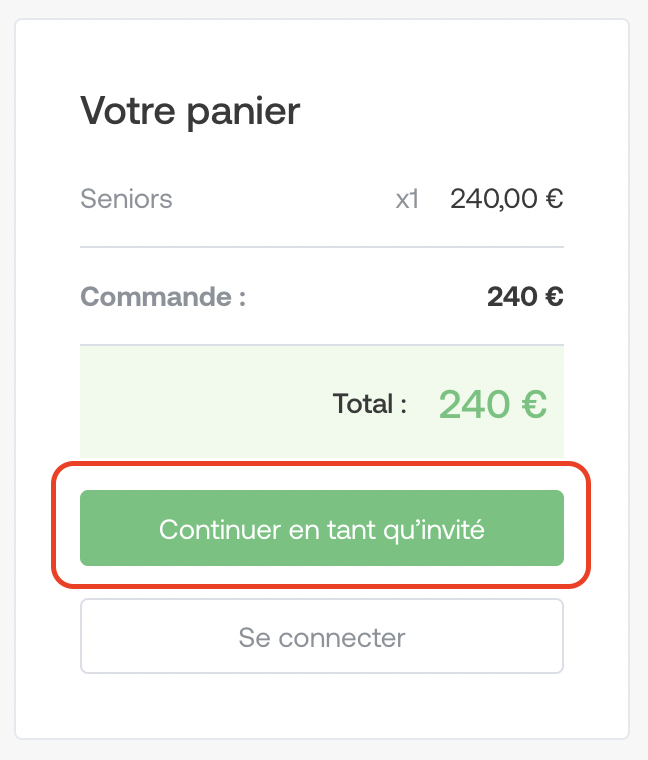The height and width of the screenshot is (760, 648).
Task: Select the x1 quantity indicator
Action: tap(407, 199)
